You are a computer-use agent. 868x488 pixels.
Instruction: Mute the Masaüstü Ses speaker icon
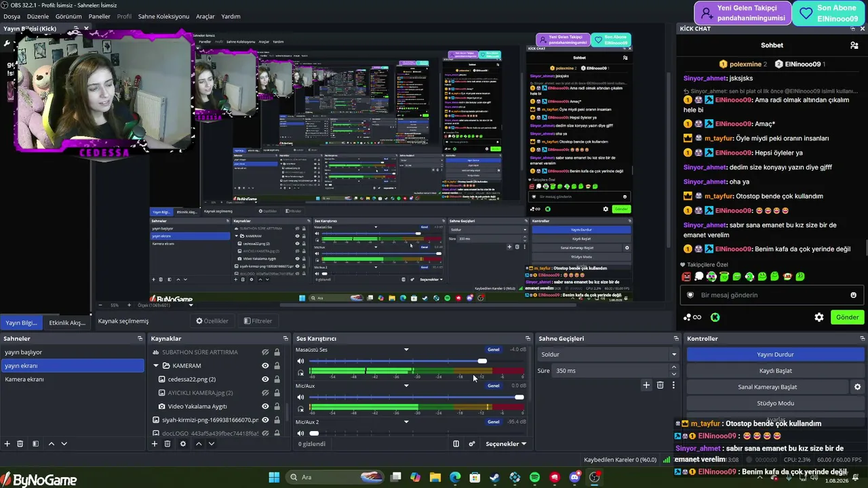pos(300,361)
